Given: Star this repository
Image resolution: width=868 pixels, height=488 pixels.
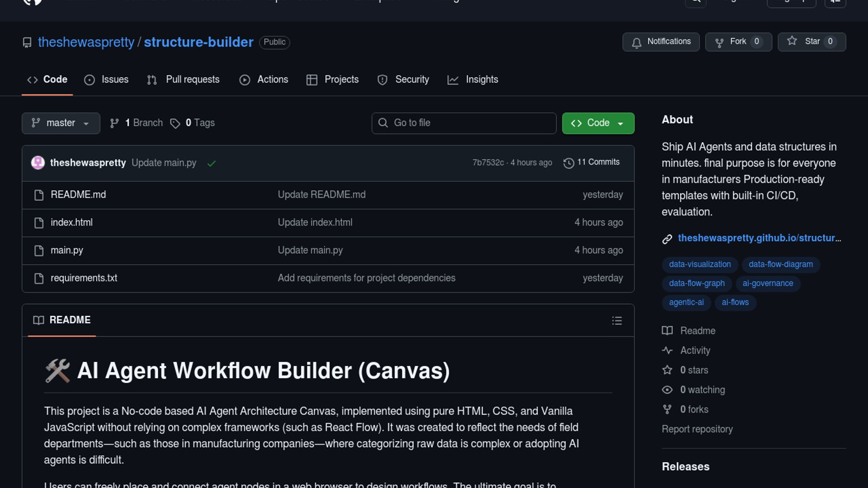Looking at the screenshot, I should coord(811,42).
